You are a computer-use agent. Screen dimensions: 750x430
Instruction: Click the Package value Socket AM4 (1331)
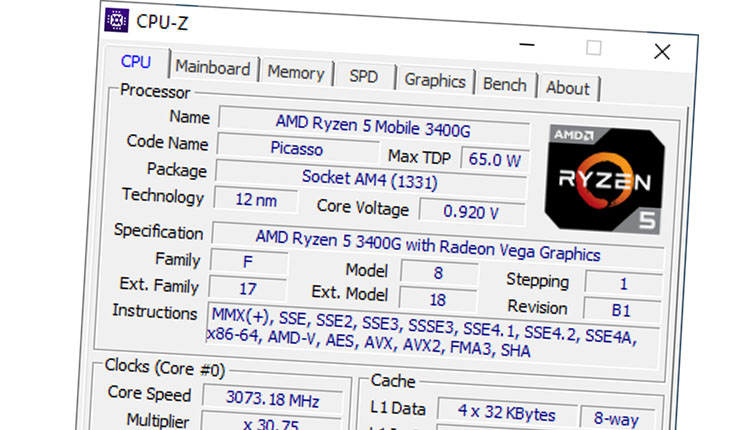(x=370, y=180)
